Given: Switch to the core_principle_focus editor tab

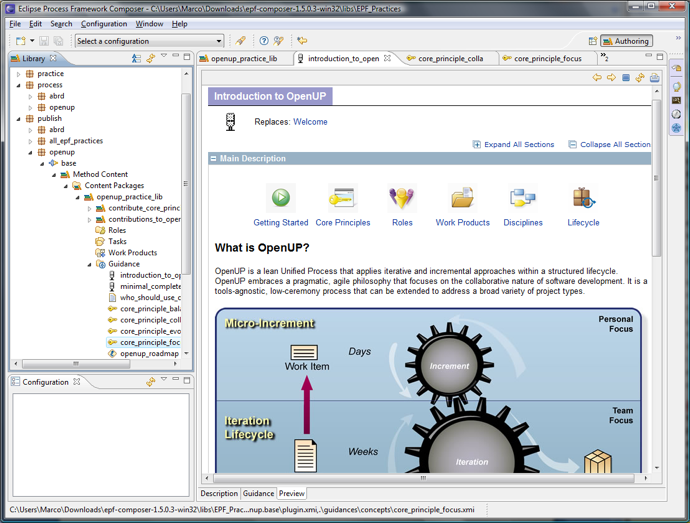Looking at the screenshot, I should 547,59.
